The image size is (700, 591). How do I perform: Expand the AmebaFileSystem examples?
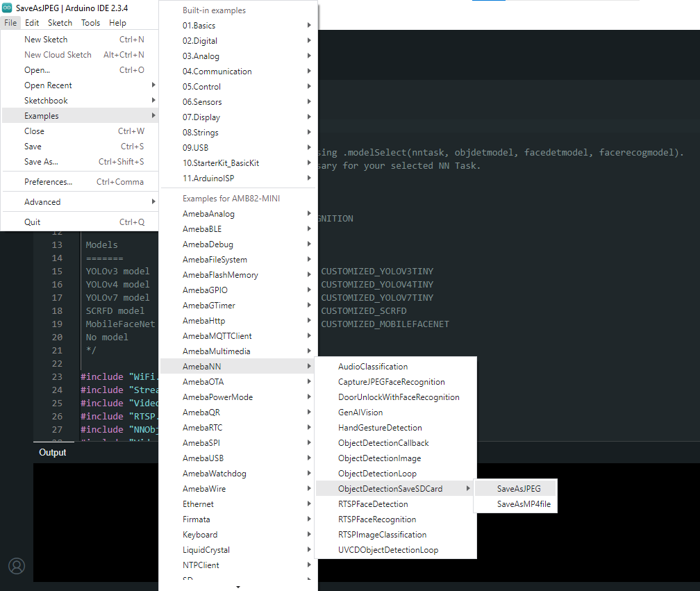[x=238, y=259]
